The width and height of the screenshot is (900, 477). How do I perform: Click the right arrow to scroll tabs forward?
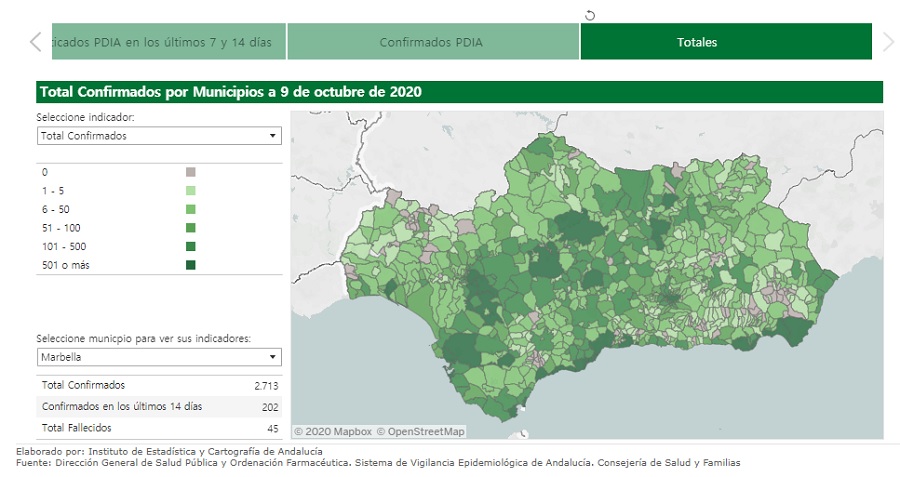(x=887, y=42)
